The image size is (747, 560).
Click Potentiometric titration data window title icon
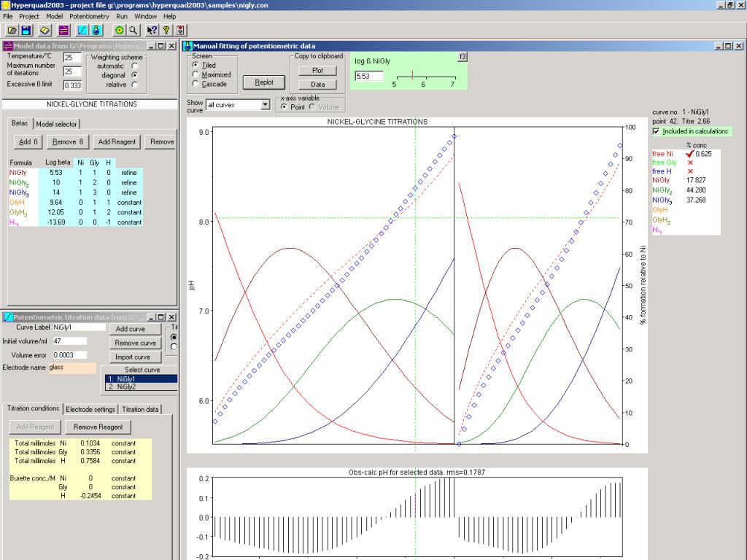click(7, 317)
